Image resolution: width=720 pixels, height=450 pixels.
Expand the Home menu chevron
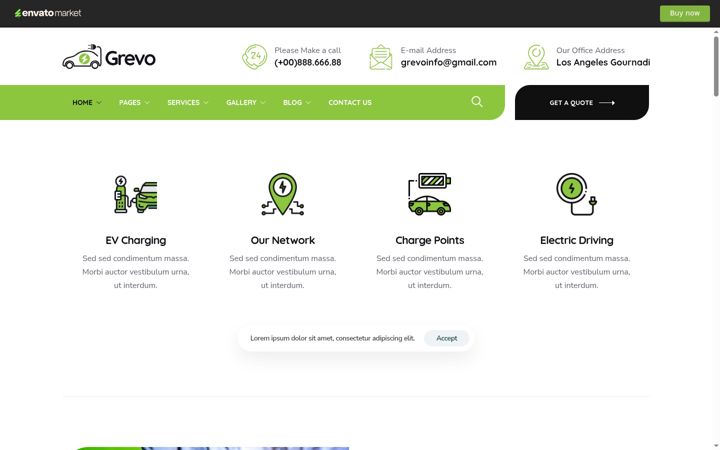coord(99,103)
